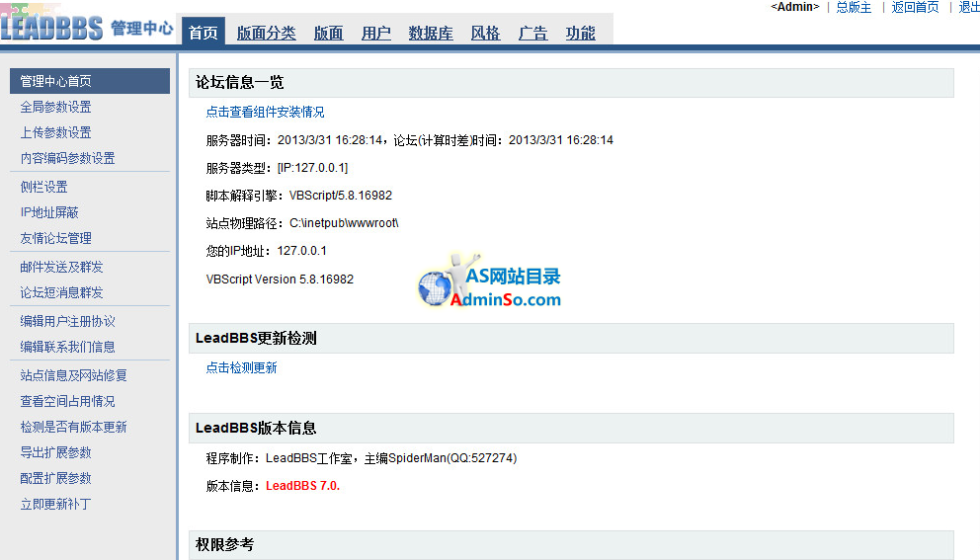Switch to the 版面分类 tab

pyautogui.click(x=267, y=34)
